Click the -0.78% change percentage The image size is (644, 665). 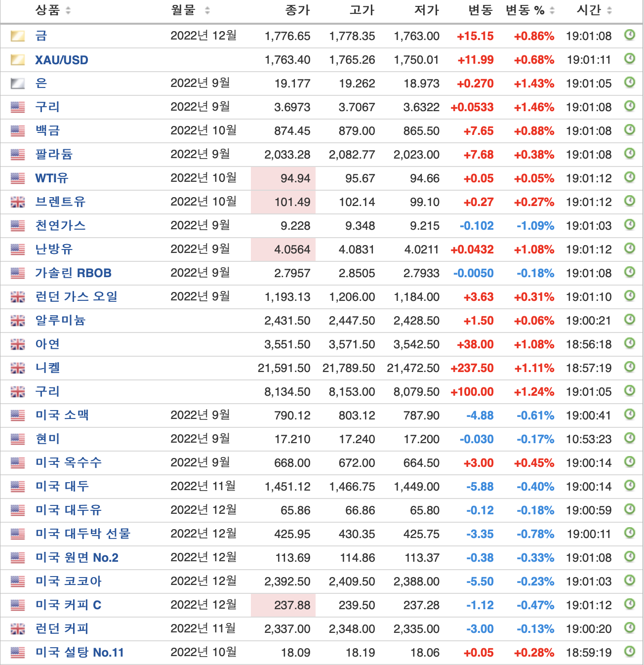535,534
